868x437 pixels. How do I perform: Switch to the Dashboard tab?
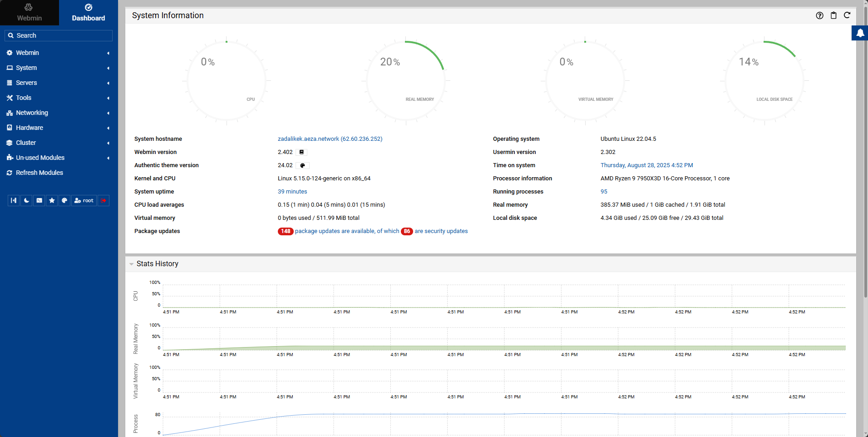[88, 13]
